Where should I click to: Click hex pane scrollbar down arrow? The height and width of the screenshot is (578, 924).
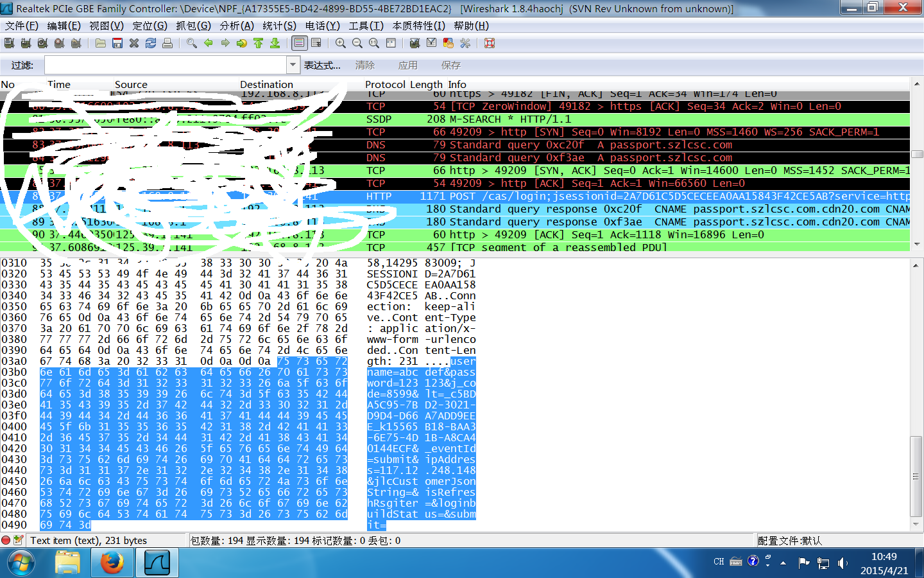coord(917,523)
